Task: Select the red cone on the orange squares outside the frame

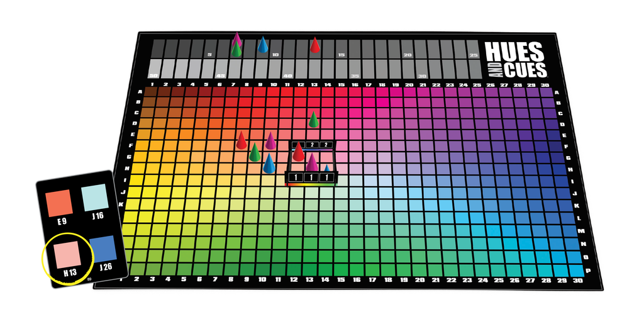Action: click(241, 140)
